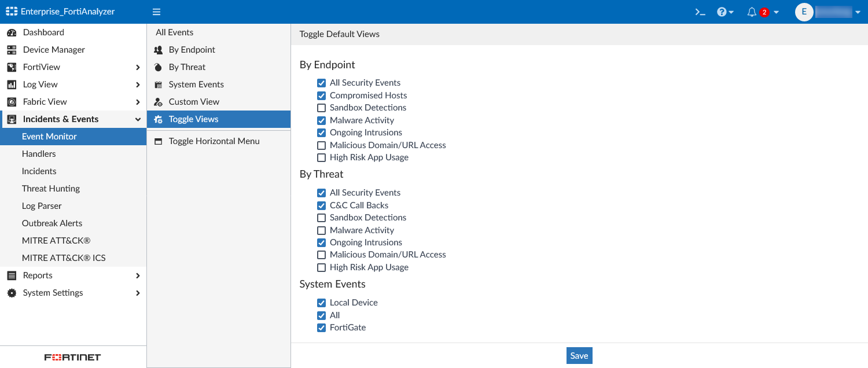868x368 pixels.
Task: Click the Device Manager icon
Action: (12, 50)
